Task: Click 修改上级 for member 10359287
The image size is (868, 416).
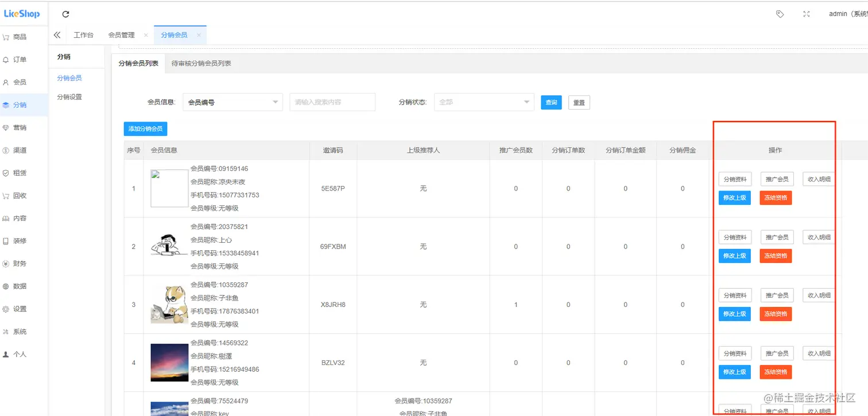Action: [735, 314]
